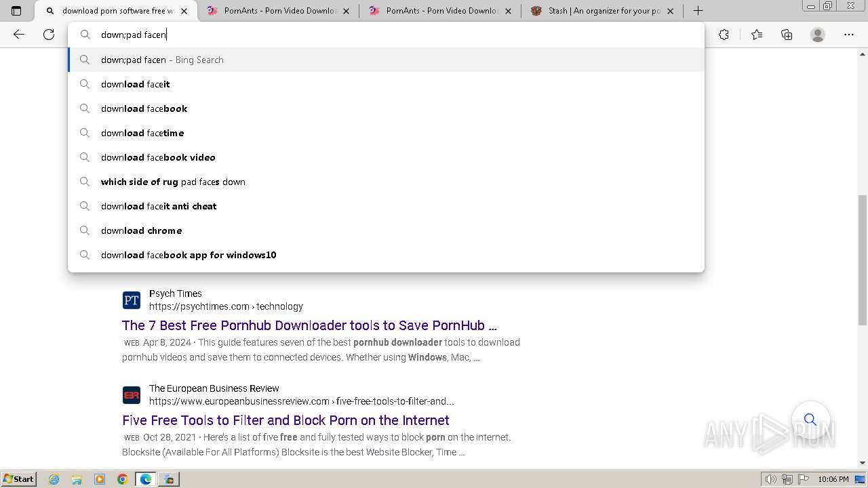Image resolution: width=868 pixels, height=488 pixels.
Task: Open the Settings and more ellipsis menu
Action: tap(849, 35)
